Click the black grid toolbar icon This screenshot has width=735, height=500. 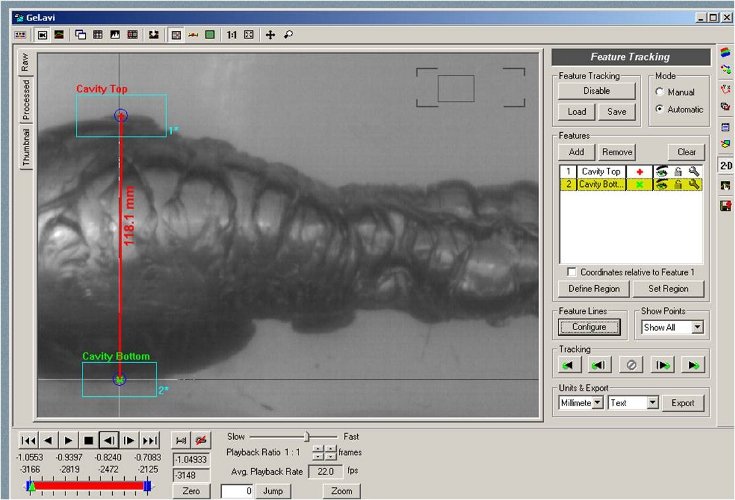pyautogui.click(x=98, y=35)
